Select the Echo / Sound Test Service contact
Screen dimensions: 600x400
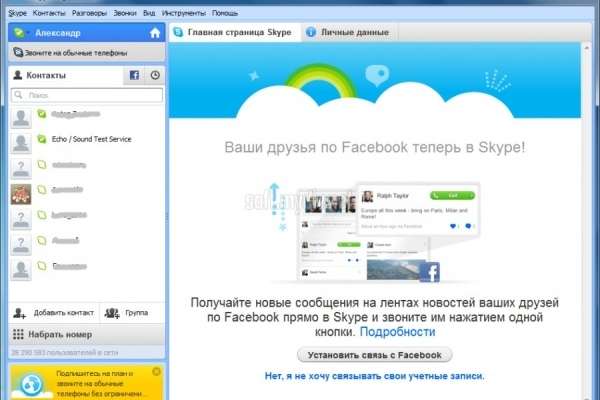pos(87,141)
